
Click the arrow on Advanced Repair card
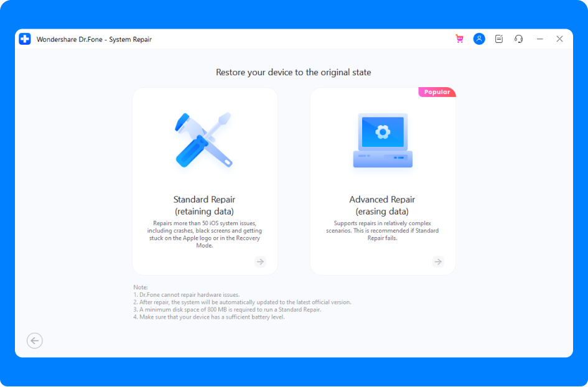[x=438, y=261]
